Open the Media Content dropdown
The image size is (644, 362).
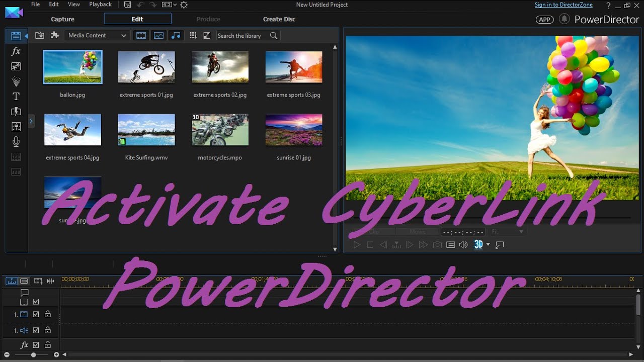[97, 36]
